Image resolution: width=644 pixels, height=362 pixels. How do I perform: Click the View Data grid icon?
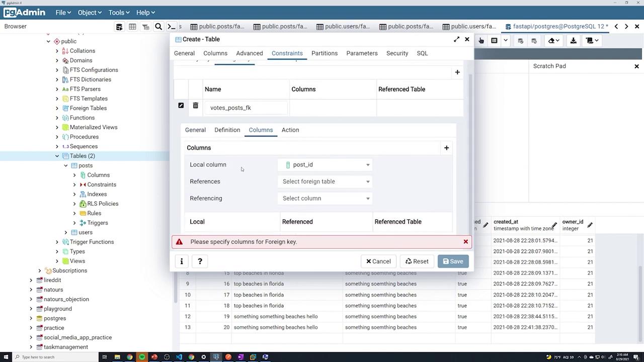[x=132, y=27]
